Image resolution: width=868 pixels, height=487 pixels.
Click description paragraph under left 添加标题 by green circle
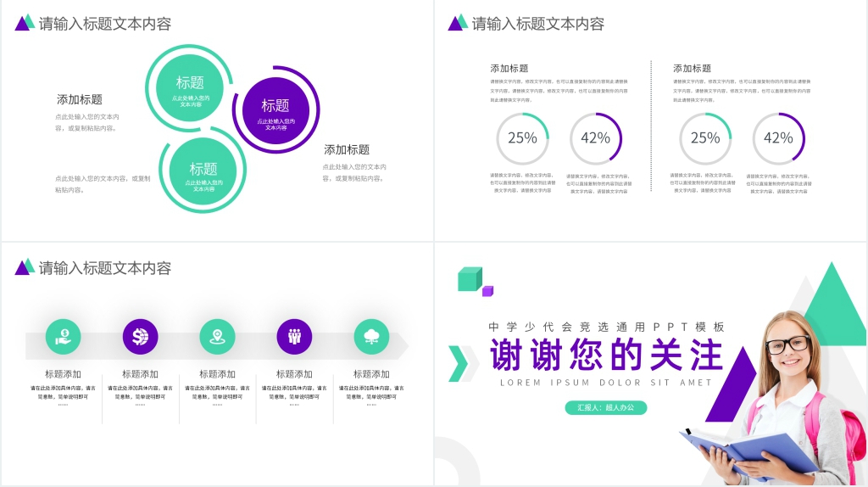tap(87, 122)
